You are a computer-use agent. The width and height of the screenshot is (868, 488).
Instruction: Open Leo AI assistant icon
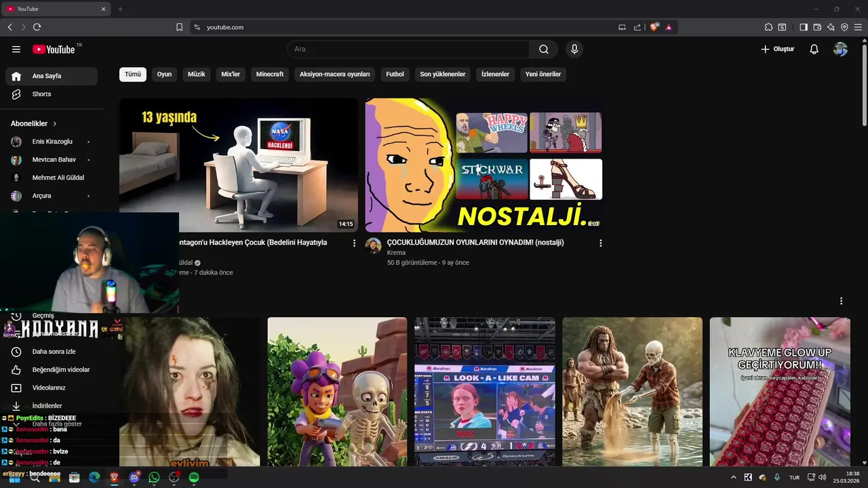point(831,27)
